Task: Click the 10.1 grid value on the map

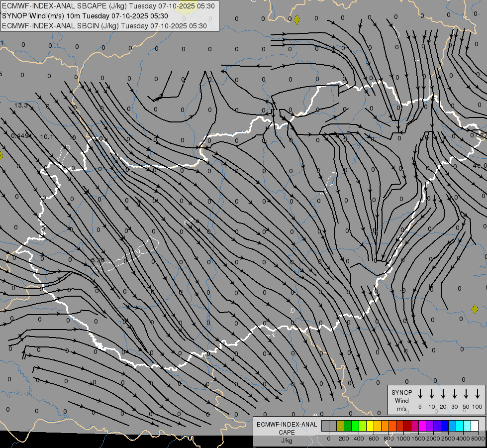Action: tap(47, 136)
